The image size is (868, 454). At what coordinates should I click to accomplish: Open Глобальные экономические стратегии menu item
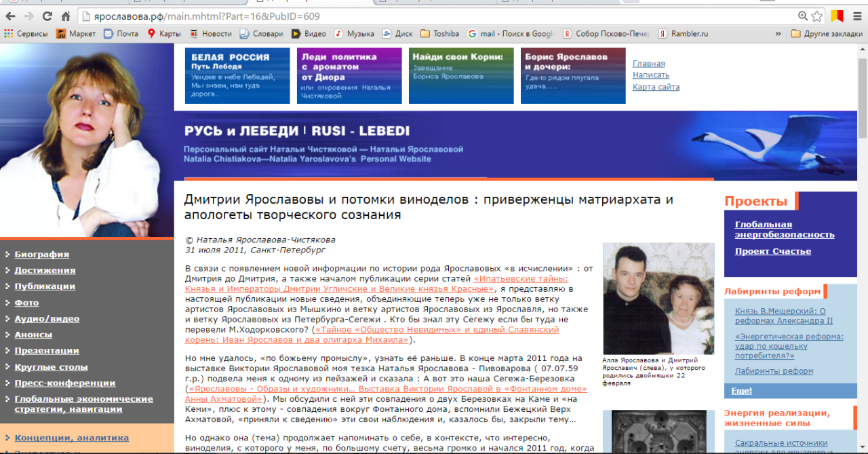pyautogui.click(x=84, y=404)
